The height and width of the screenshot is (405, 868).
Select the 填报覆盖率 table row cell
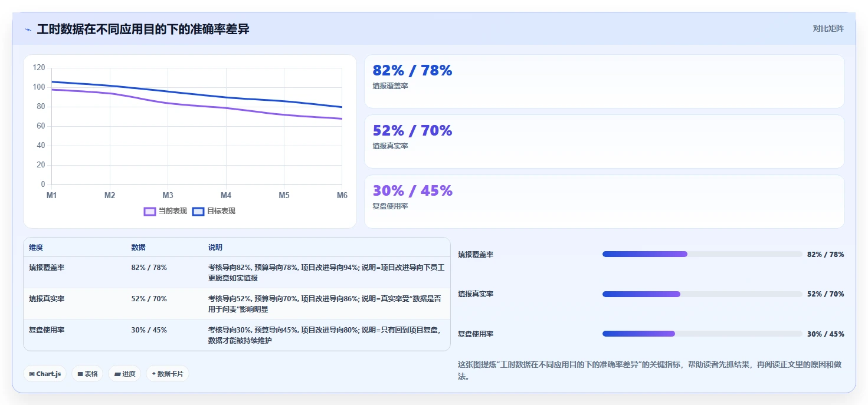(x=47, y=268)
